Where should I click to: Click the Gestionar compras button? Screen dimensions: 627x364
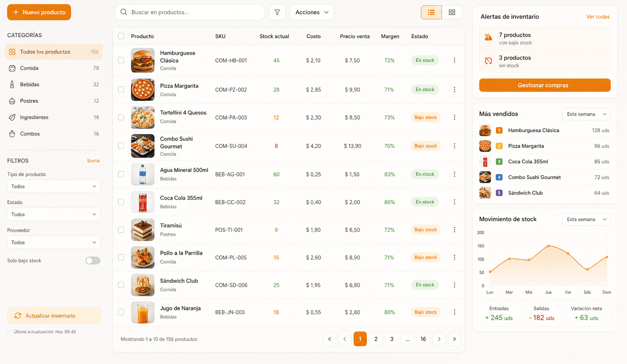pyautogui.click(x=545, y=85)
